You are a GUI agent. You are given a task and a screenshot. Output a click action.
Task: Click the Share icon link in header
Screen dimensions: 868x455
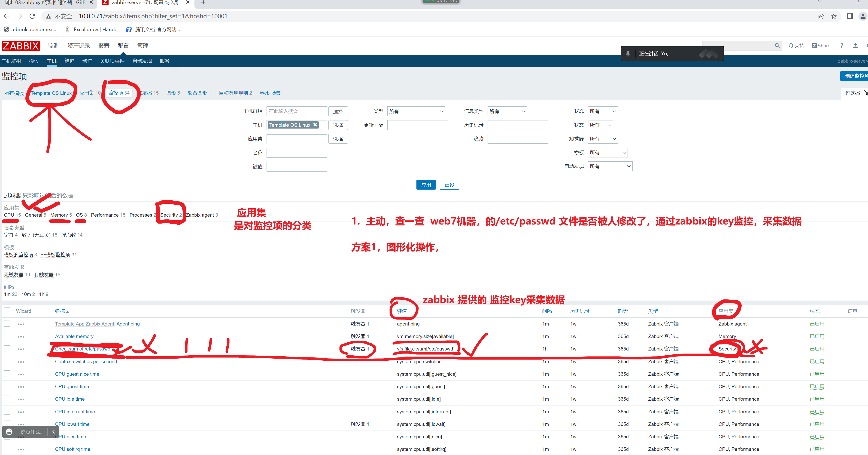click(x=821, y=46)
